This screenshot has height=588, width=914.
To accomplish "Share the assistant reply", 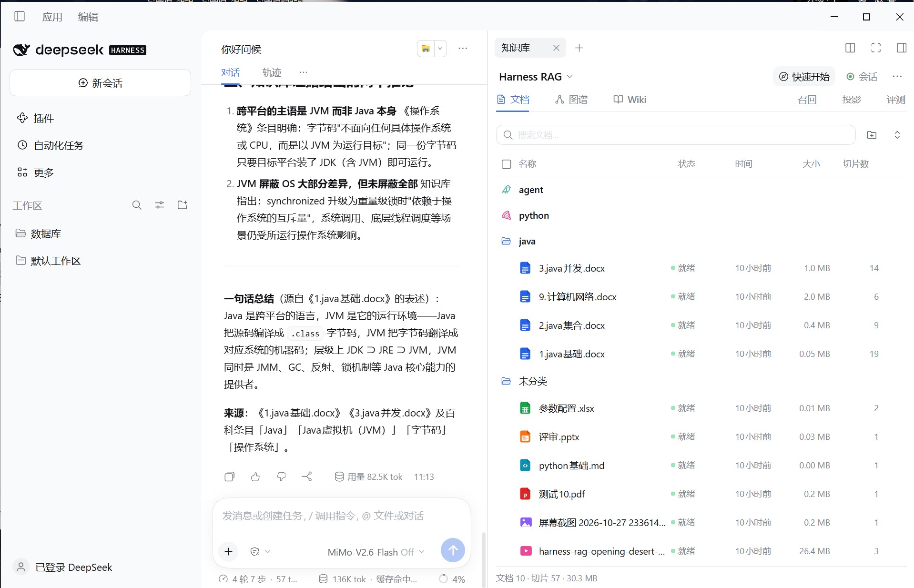I will [x=307, y=476].
